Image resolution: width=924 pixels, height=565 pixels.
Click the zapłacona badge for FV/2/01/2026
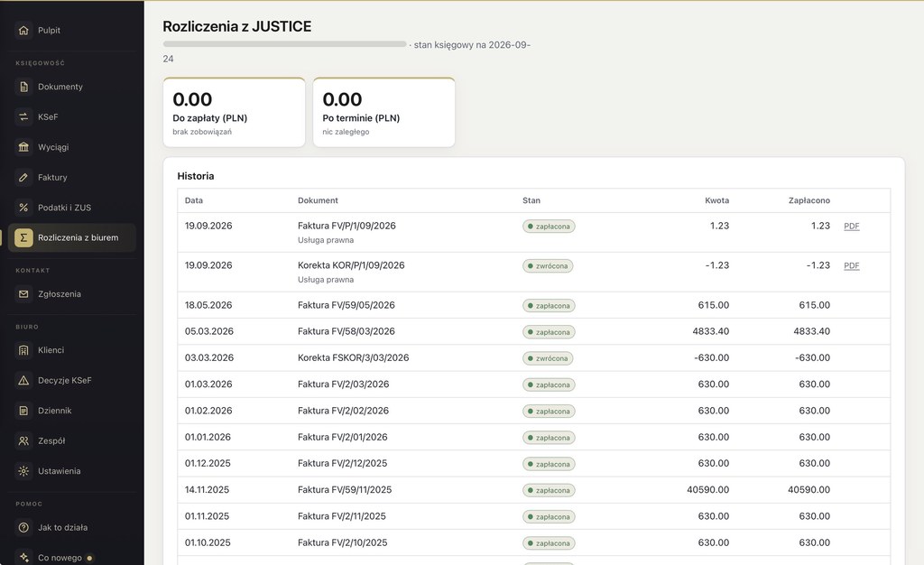click(549, 438)
